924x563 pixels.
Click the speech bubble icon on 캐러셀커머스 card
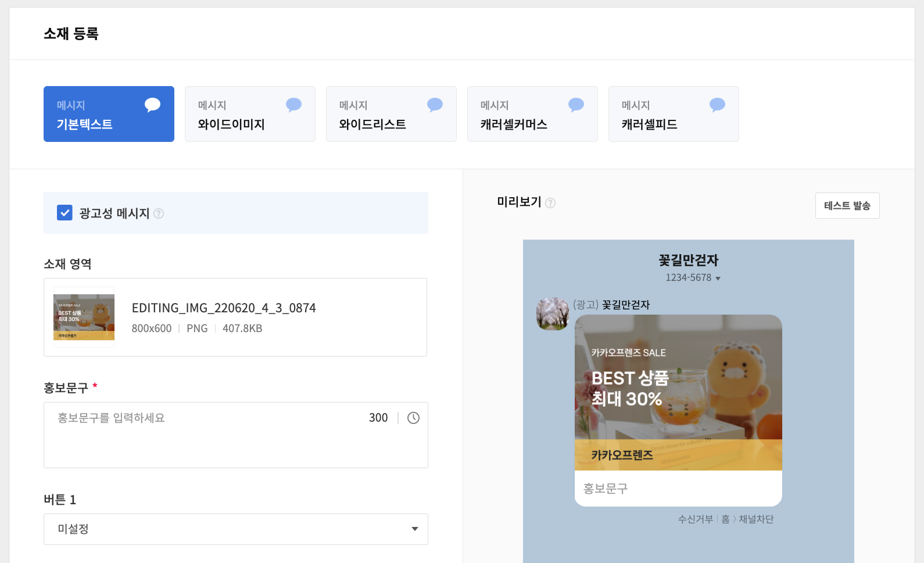tap(576, 105)
